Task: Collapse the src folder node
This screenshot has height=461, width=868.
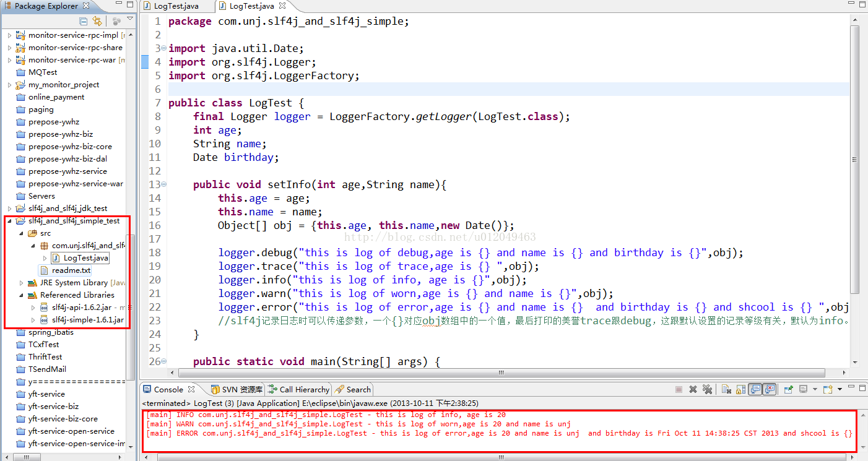Action: pos(21,233)
